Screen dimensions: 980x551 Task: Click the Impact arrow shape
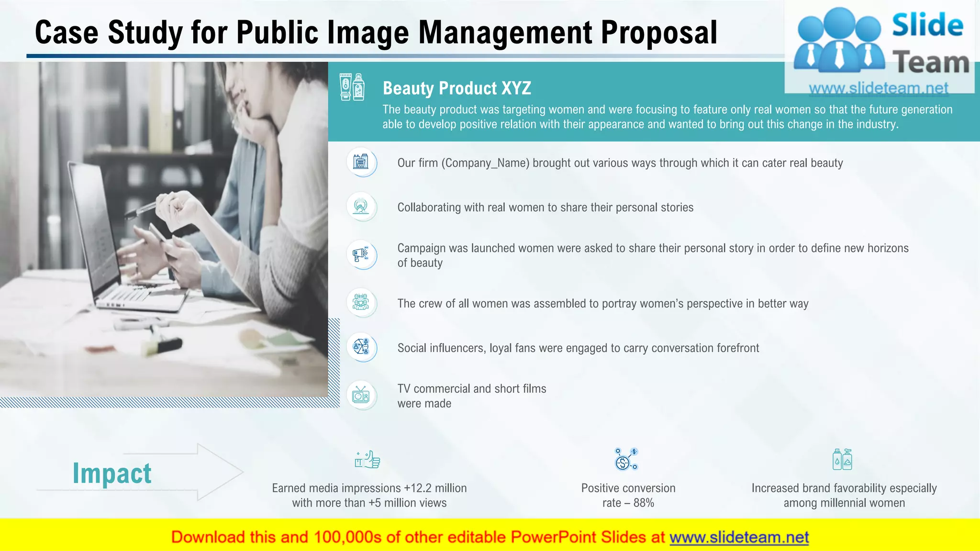pos(140,472)
